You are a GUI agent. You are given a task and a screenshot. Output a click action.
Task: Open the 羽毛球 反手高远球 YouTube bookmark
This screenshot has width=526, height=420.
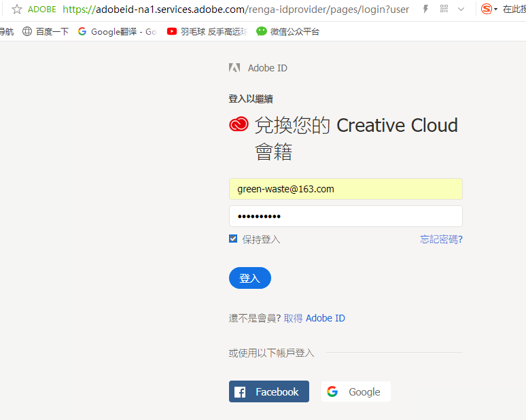point(207,31)
